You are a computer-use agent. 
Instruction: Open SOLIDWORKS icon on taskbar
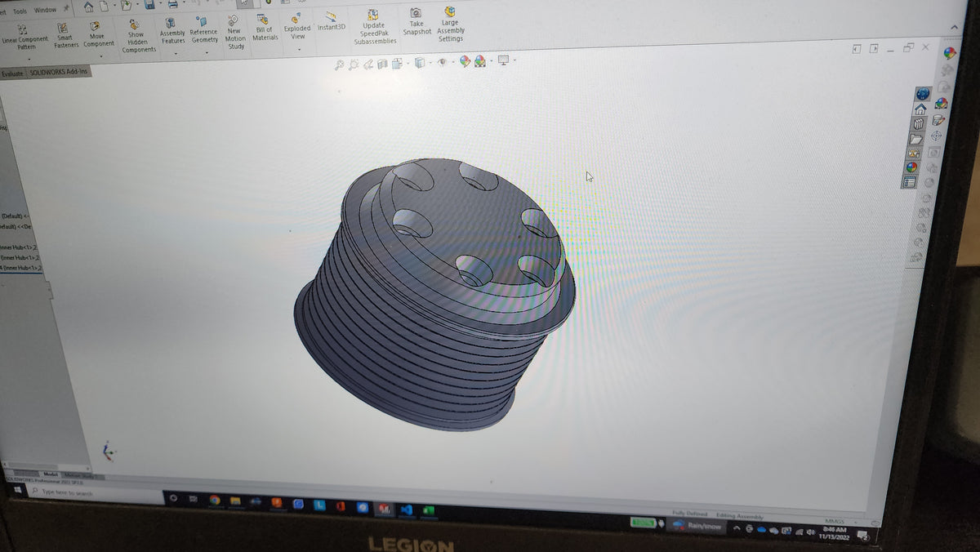tap(385, 508)
